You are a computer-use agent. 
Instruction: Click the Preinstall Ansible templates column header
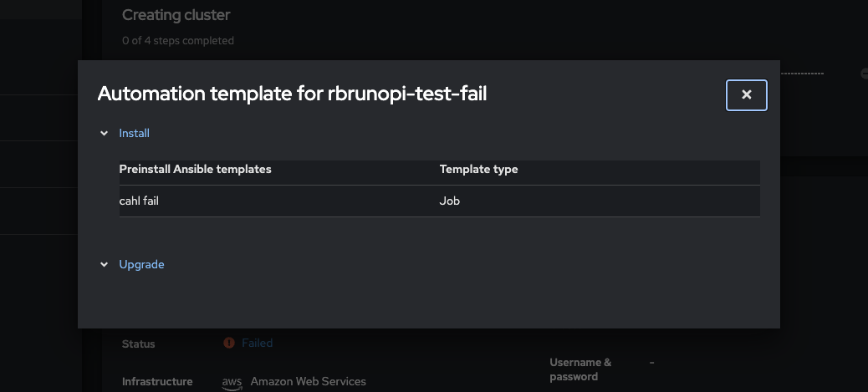196,169
